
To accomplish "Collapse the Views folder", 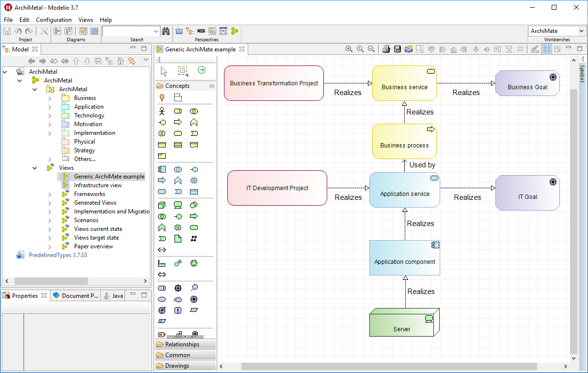I will coord(35,168).
